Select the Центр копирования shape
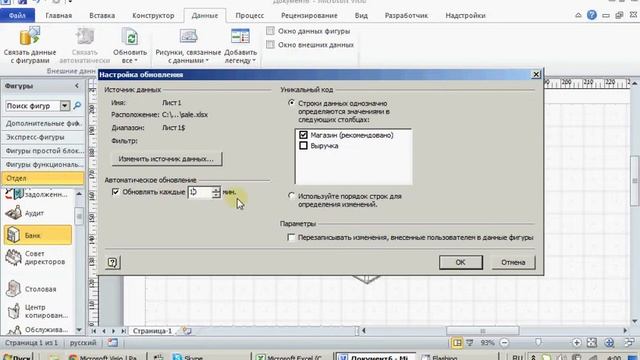 click(x=37, y=311)
